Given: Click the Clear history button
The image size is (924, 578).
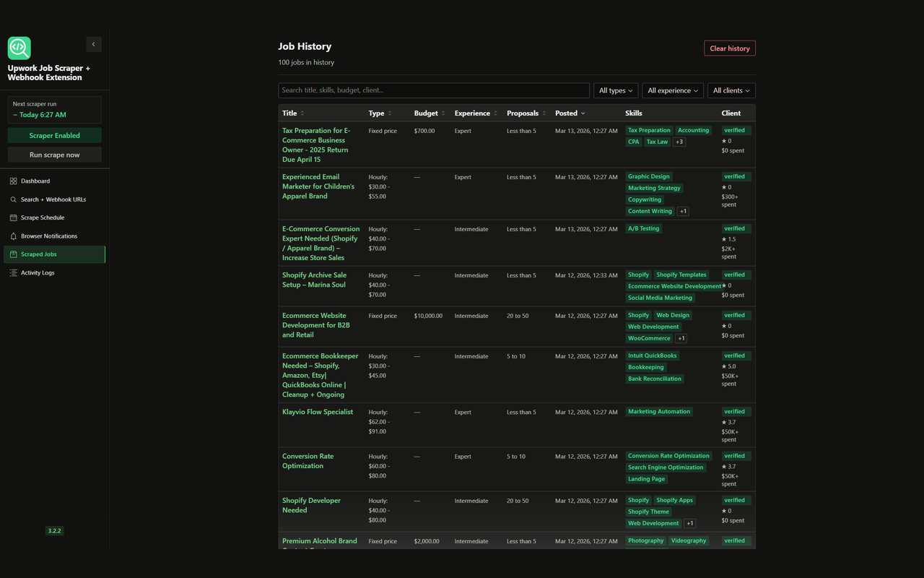Looking at the screenshot, I should pyautogui.click(x=730, y=48).
